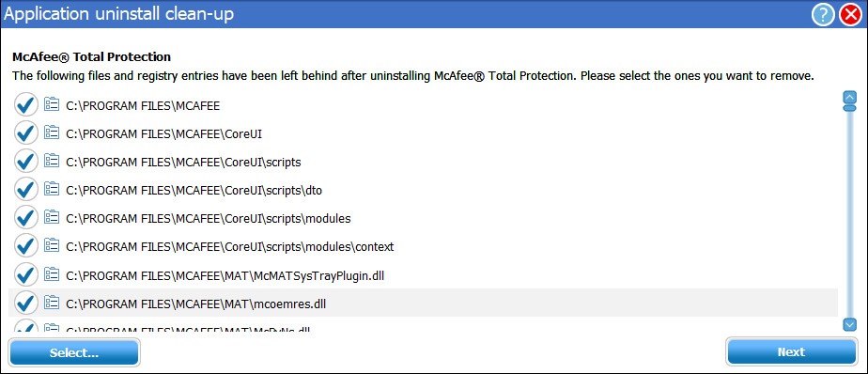Click the file icon beside C:\PROGRAM FILES\MCAFEE
Viewport: 868px width, 374px height.
click(52, 104)
